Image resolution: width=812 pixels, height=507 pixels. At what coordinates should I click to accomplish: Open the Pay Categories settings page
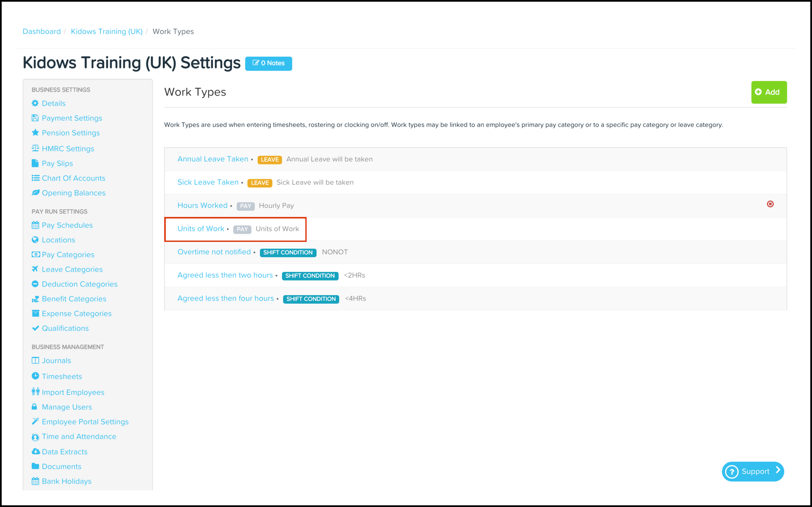(68, 255)
